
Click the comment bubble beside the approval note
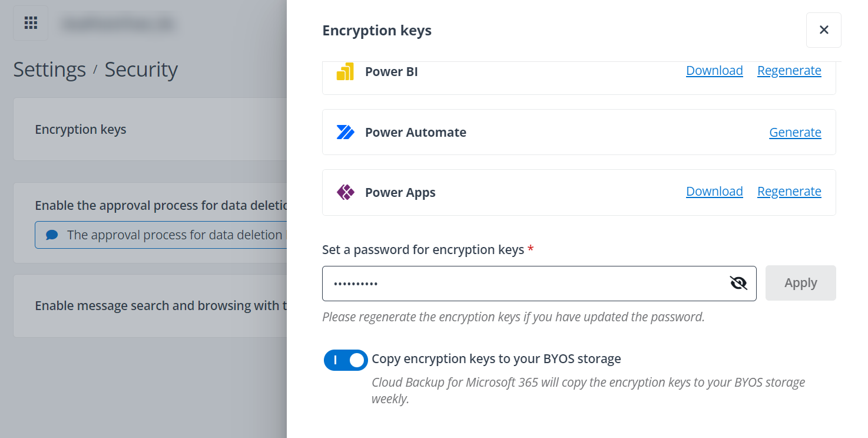tap(52, 235)
